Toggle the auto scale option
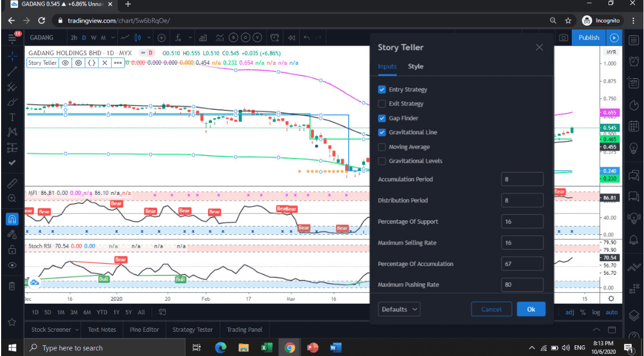Image resolution: width=644 pixels, height=356 pixels. 611,313
